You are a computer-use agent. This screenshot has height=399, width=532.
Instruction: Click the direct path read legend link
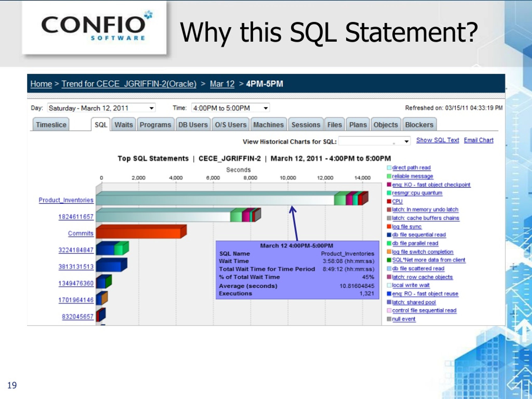(x=411, y=168)
